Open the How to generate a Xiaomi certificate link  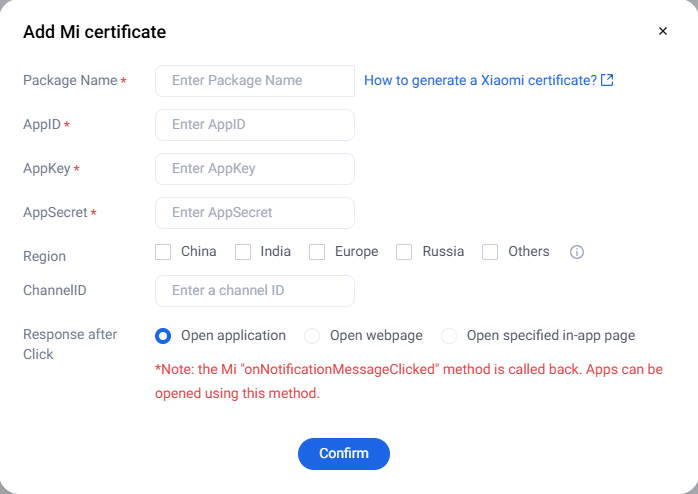click(480, 80)
